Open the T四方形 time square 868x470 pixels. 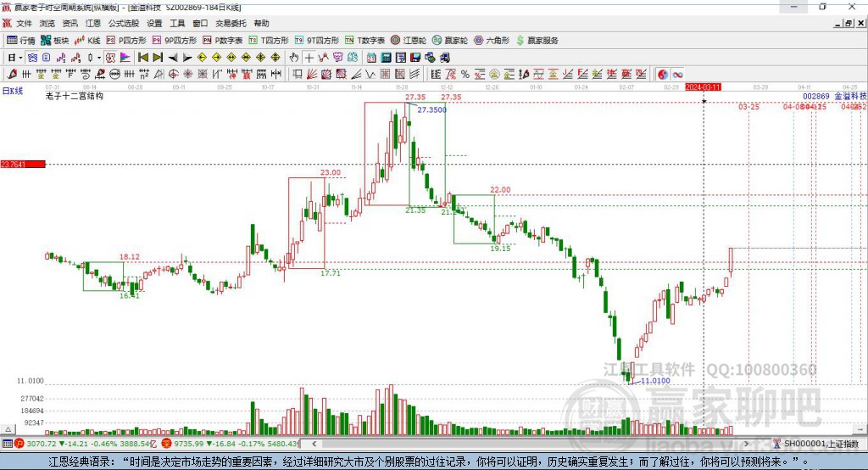tap(269, 41)
